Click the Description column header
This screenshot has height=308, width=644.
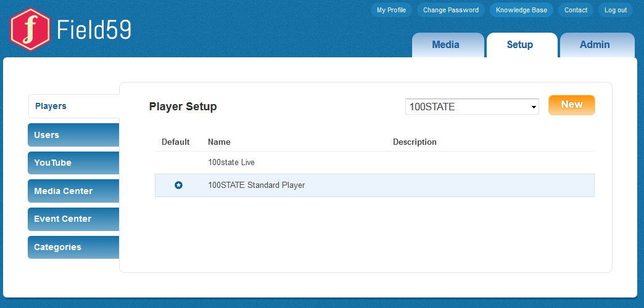pos(415,142)
